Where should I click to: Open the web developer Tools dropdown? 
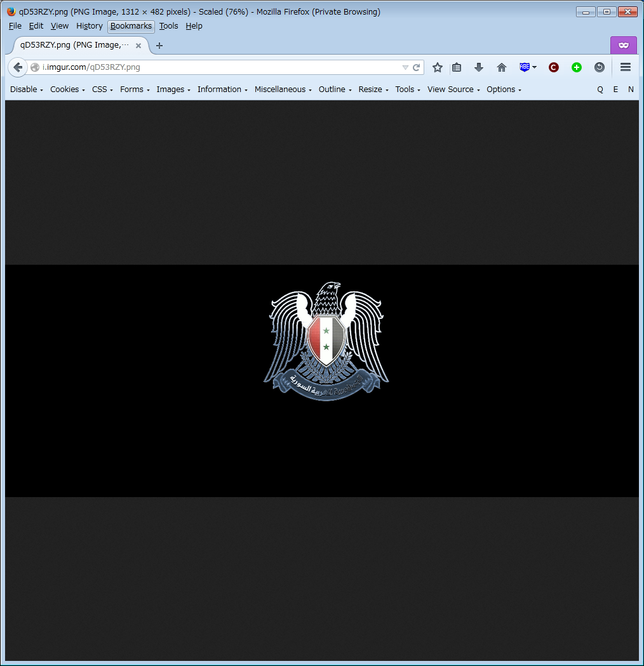[x=408, y=89]
